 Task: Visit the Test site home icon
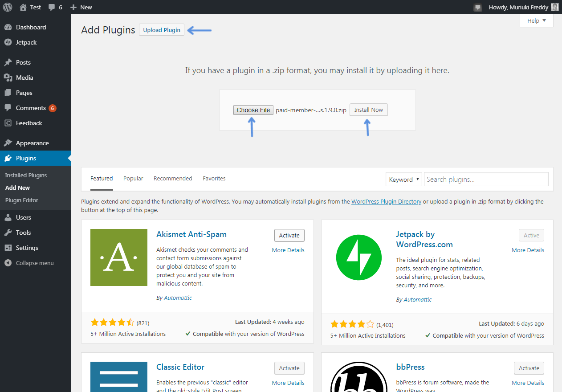23,7
